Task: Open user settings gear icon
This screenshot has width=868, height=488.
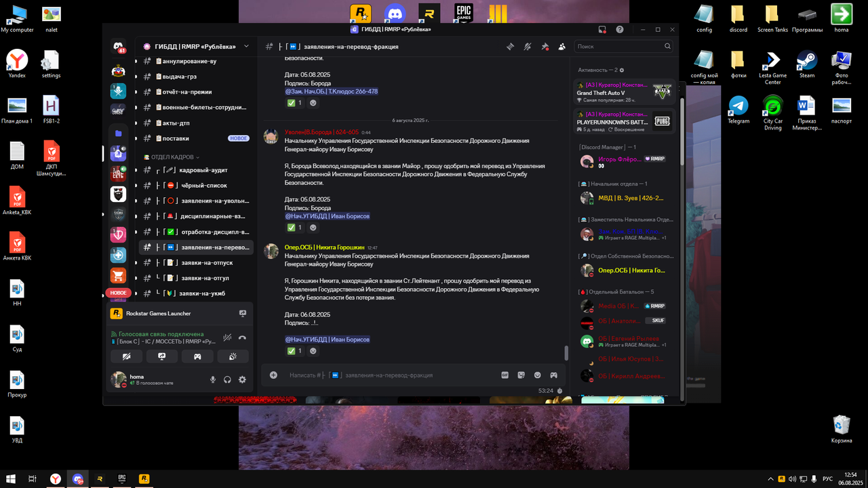Action: [x=242, y=380]
